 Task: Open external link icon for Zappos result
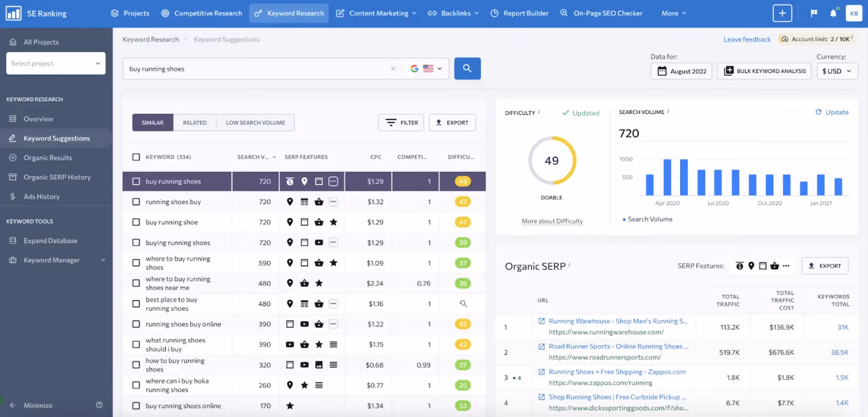point(542,372)
